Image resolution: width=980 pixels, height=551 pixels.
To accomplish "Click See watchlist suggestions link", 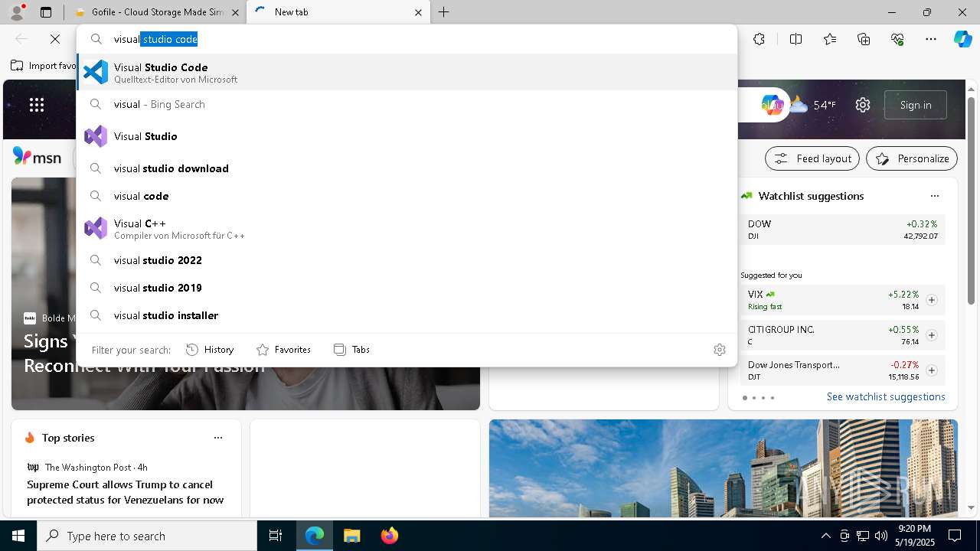I will click(x=886, y=396).
